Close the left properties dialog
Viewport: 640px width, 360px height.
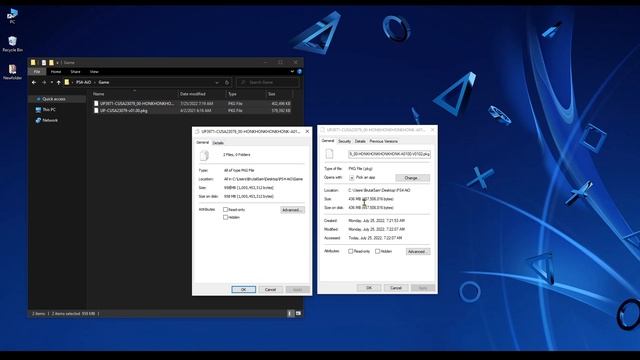(307, 131)
